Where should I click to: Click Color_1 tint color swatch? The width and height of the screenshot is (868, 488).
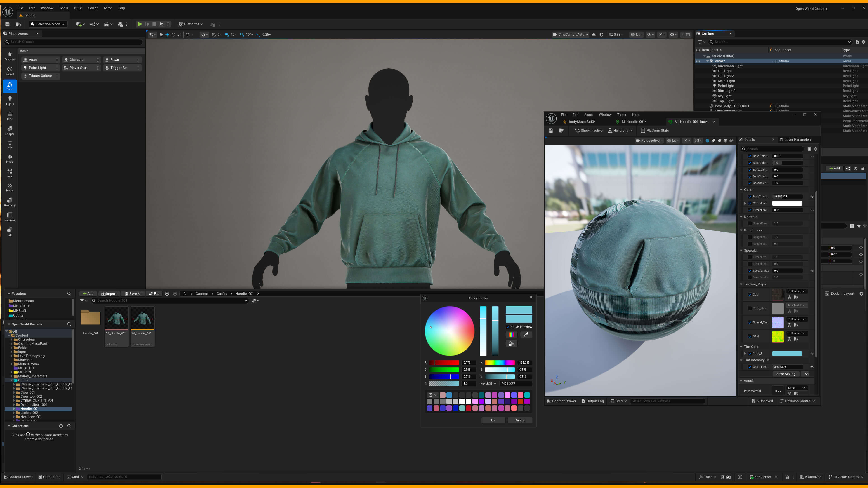[x=787, y=354]
